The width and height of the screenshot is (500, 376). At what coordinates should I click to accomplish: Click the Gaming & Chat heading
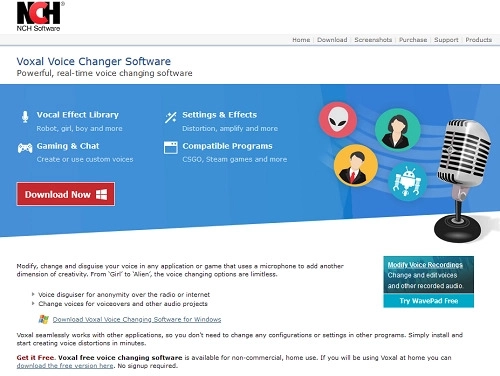click(68, 146)
